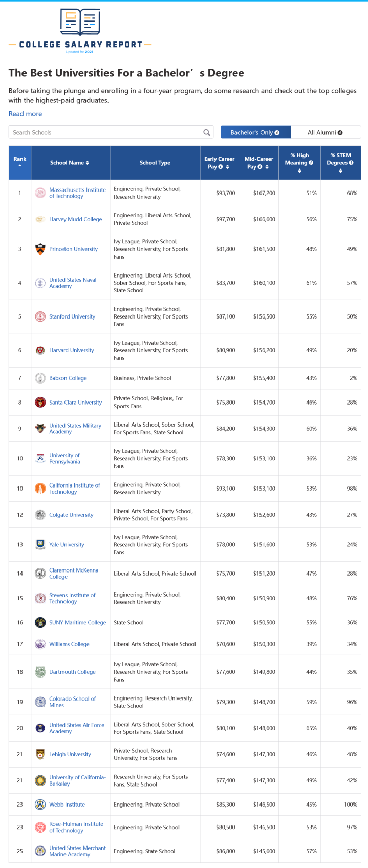Open California Institute of Technology link
The image size is (368, 868).
click(x=75, y=489)
